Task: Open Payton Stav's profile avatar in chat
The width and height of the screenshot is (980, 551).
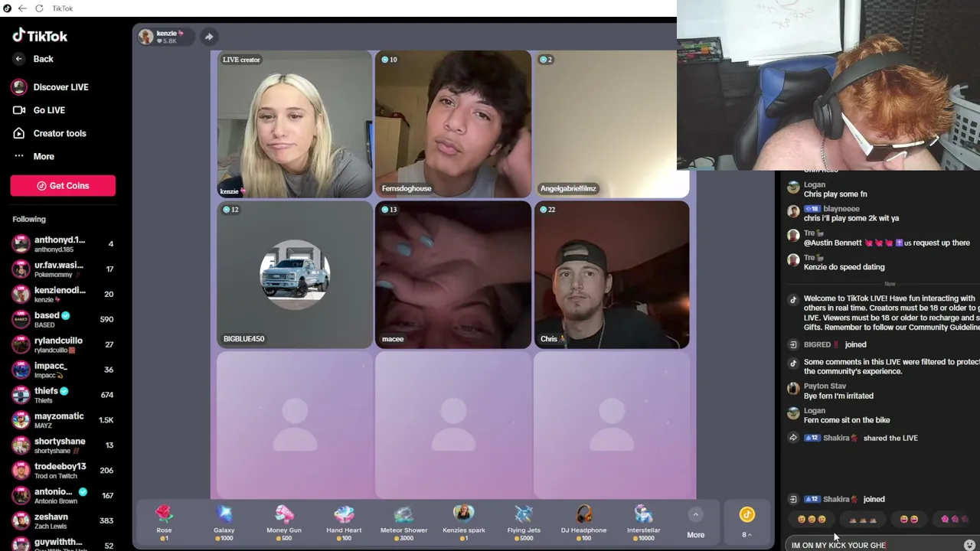Action: click(793, 389)
